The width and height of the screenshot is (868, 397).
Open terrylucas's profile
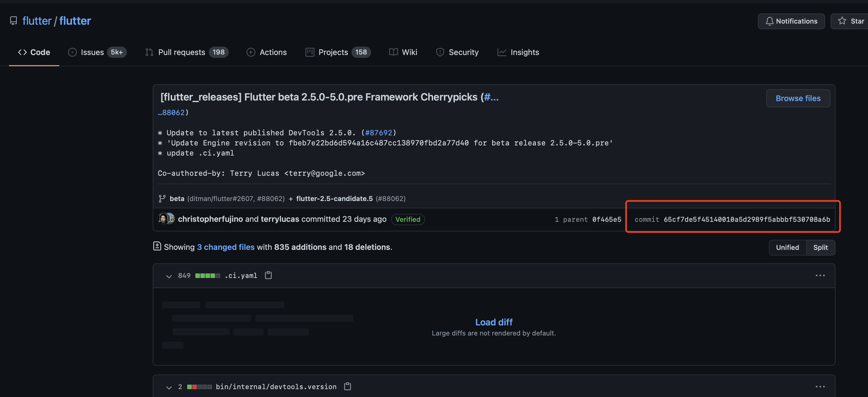(280, 219)
